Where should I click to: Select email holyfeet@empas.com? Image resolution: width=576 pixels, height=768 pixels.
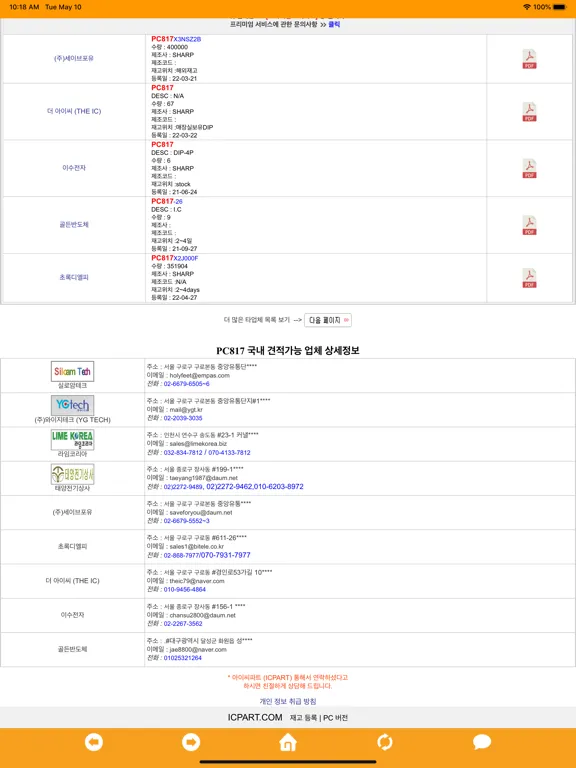(x=199, y=376)
